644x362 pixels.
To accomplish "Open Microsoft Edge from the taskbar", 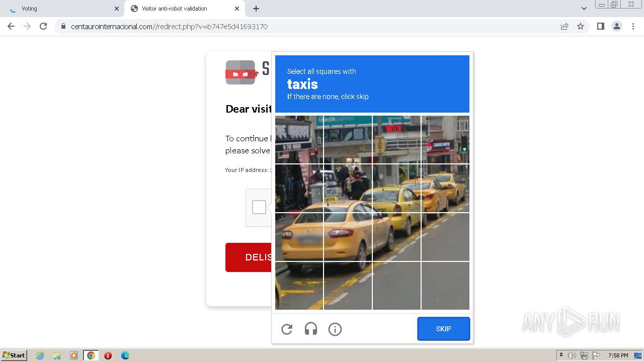I will pos(125,355).
